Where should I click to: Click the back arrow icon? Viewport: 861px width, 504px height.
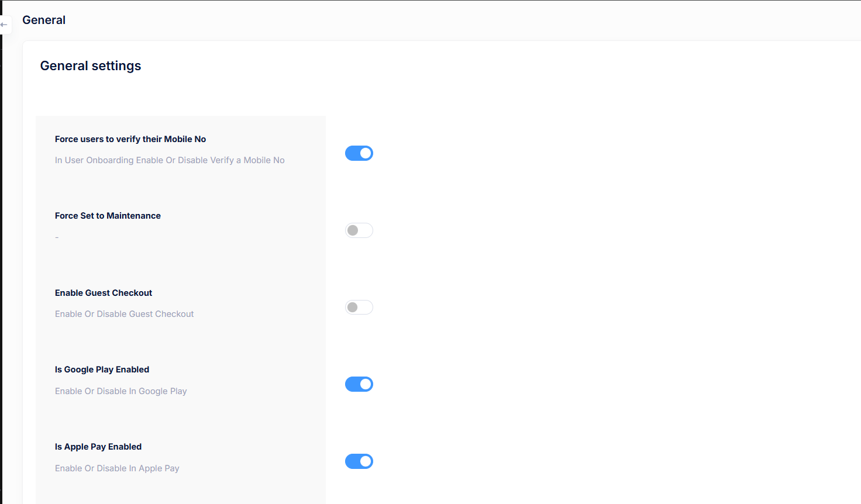tap(5, 25)
